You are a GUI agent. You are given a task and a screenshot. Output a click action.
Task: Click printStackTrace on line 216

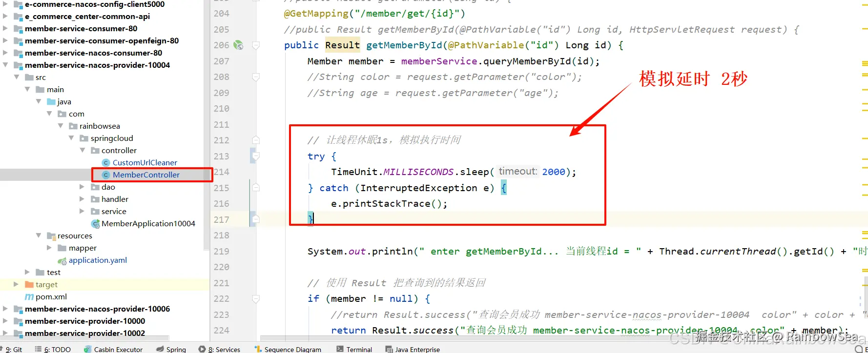(x=387, y=203)
